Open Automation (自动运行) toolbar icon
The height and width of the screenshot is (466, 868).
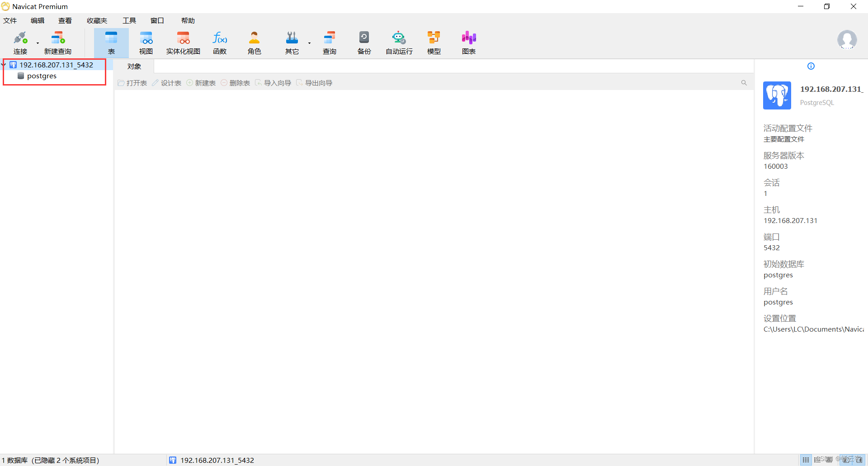tap(399, 43)
